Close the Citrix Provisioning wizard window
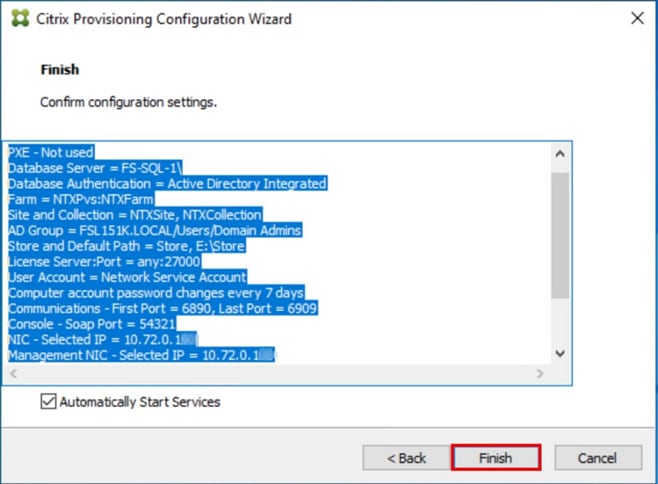The width and height of the screenshot is (658, 484). point(637,18)
